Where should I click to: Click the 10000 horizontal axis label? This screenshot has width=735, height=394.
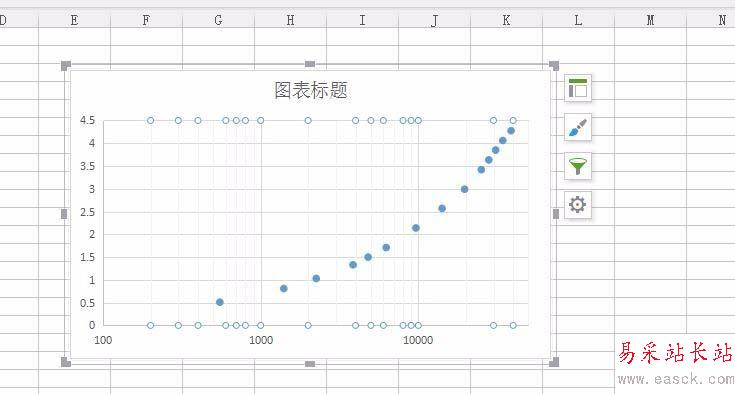point(418,340)
